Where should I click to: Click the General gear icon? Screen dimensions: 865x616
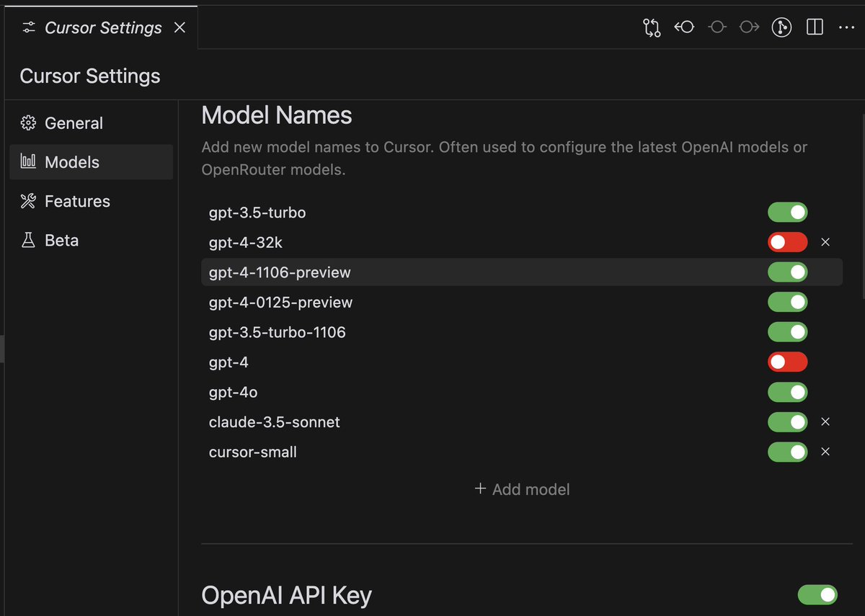(x=28, y=123)
